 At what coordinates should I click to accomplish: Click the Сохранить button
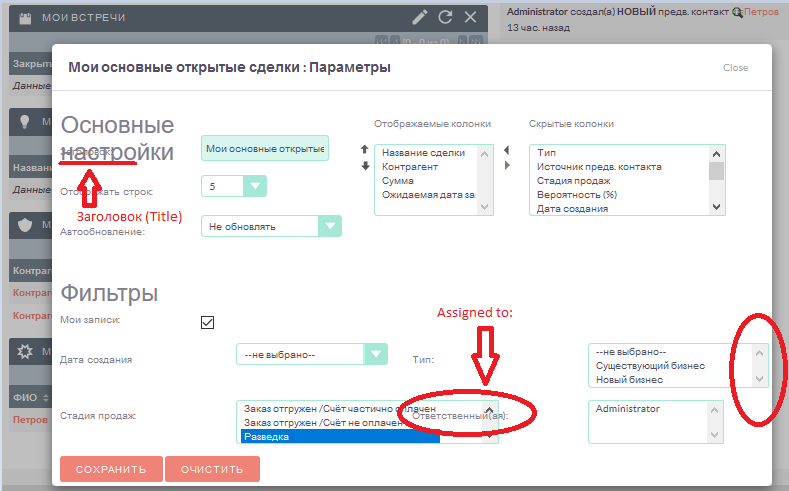(111, 469)
